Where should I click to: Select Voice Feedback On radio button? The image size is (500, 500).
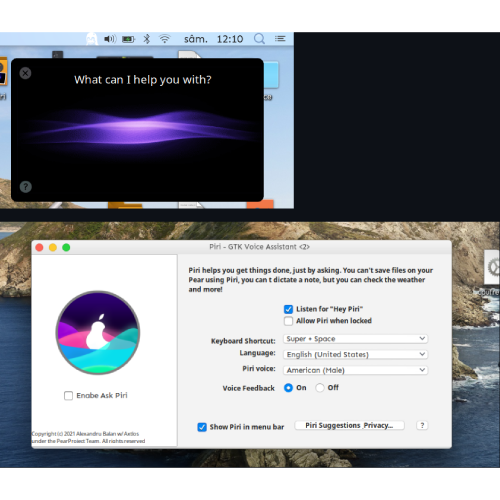tap(288, 388)
